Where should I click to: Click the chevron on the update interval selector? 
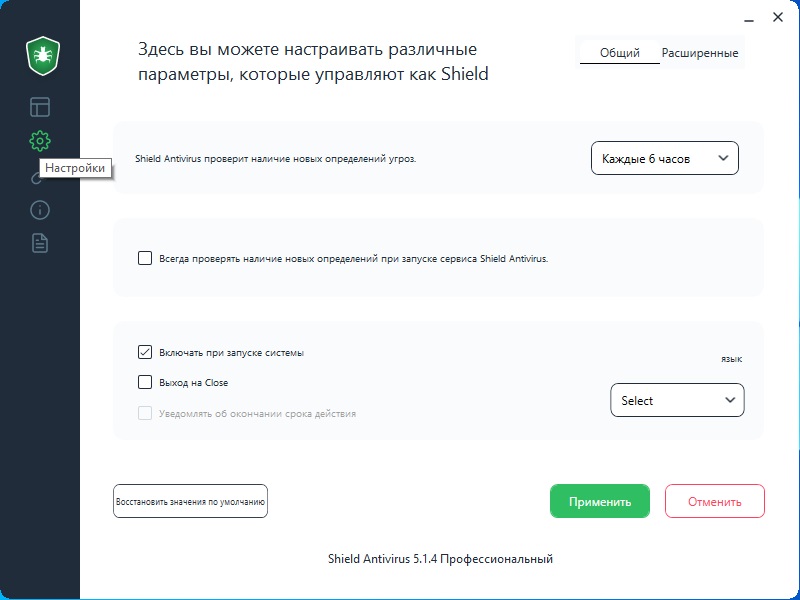[722, 157]
